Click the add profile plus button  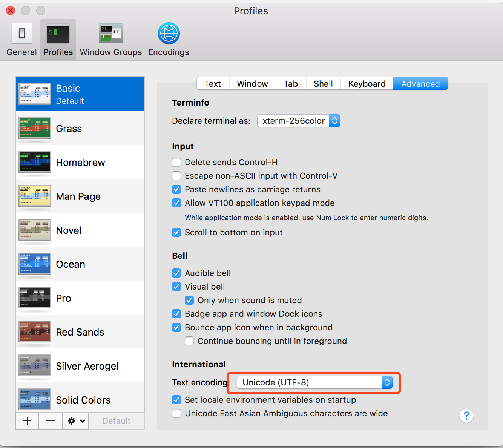pos(27,421)
